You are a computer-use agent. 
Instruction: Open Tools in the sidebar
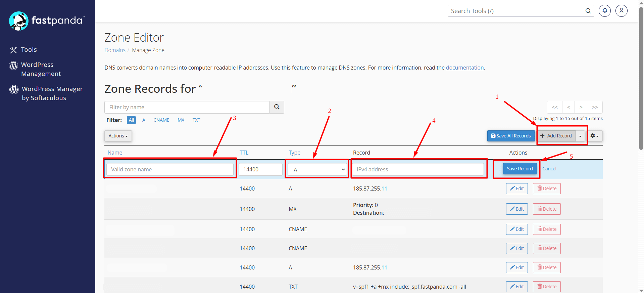pyautogui.click(x=23, y=50)
